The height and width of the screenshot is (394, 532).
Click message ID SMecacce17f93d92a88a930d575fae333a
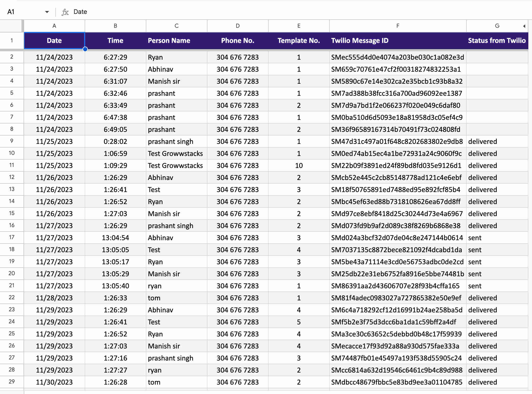398,346
